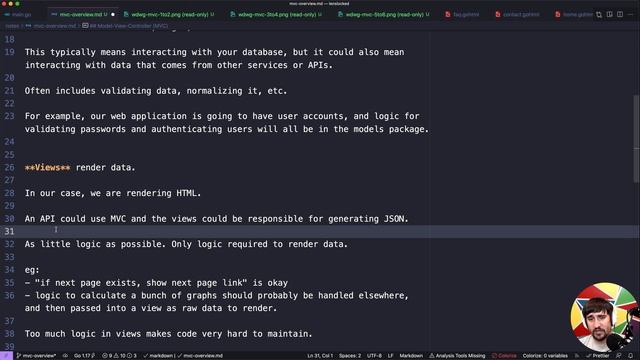
Task: Click 'Too much logic in views' line
Action: click(x=168, y=334)
